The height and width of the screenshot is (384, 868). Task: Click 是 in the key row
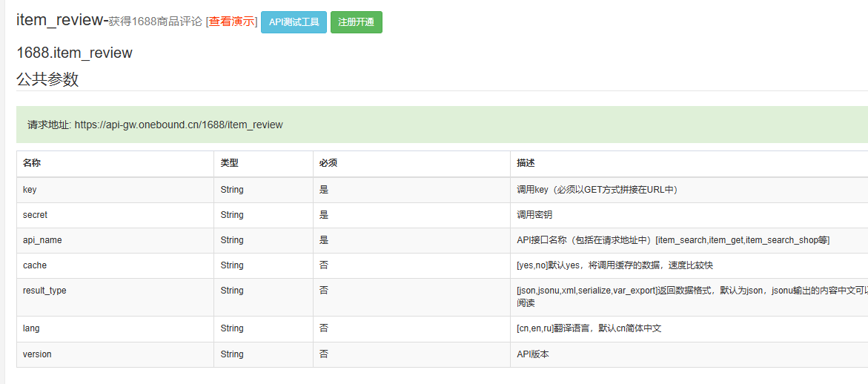click(x=324, y=190)
